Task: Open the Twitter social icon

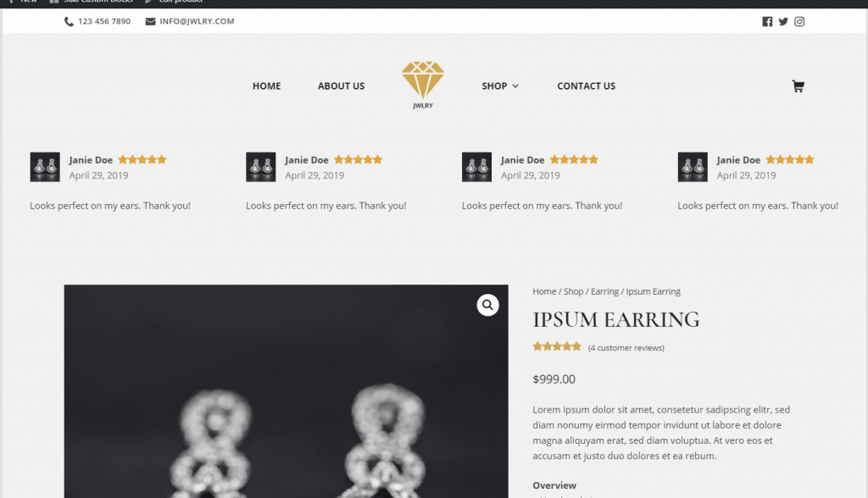Action: (782, 21)
